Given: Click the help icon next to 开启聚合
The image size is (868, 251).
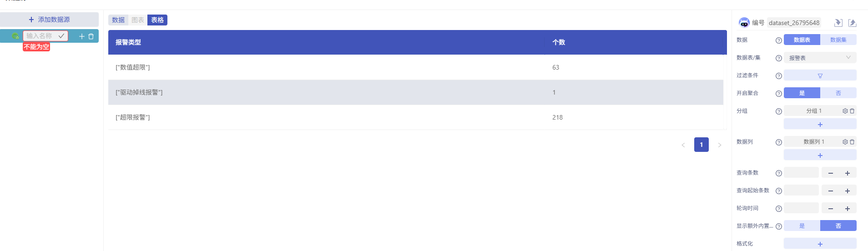Looking at the screenshot, I should point(778,94).
